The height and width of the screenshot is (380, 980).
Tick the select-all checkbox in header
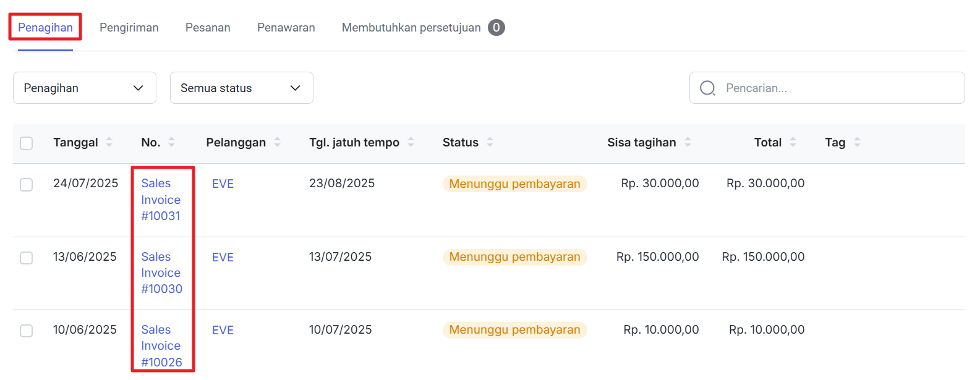[x=26, y=143]
